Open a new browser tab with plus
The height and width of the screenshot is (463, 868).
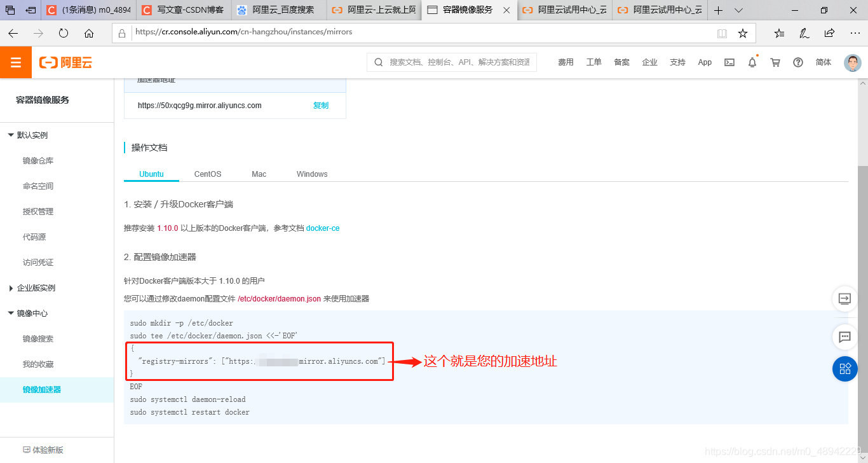pos(718,10)
